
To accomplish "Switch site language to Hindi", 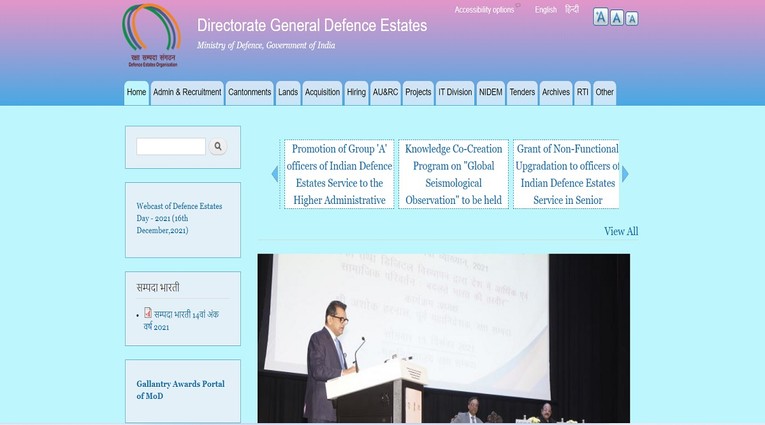I will (572, 10).
